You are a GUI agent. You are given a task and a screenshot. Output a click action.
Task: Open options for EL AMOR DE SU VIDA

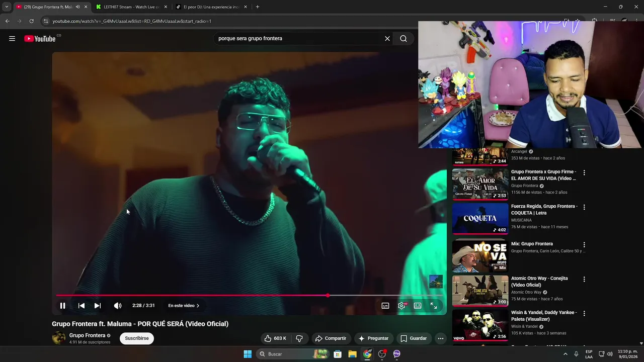point(584,172)
